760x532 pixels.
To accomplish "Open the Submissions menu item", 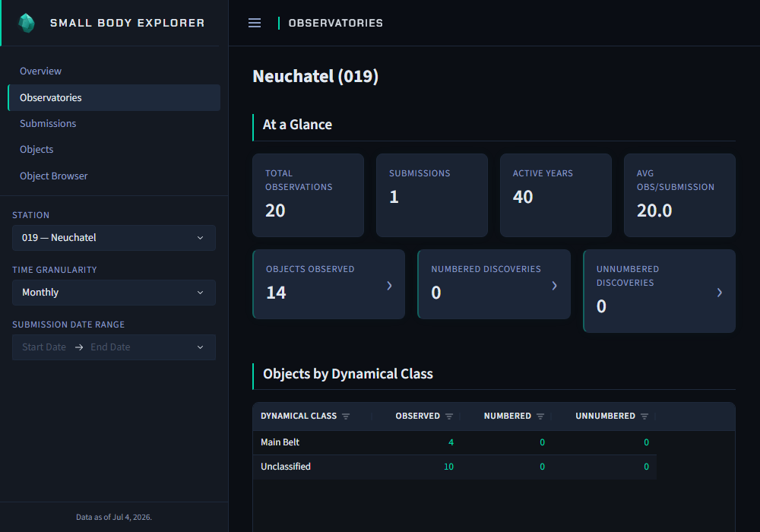I will click(48, 124).
